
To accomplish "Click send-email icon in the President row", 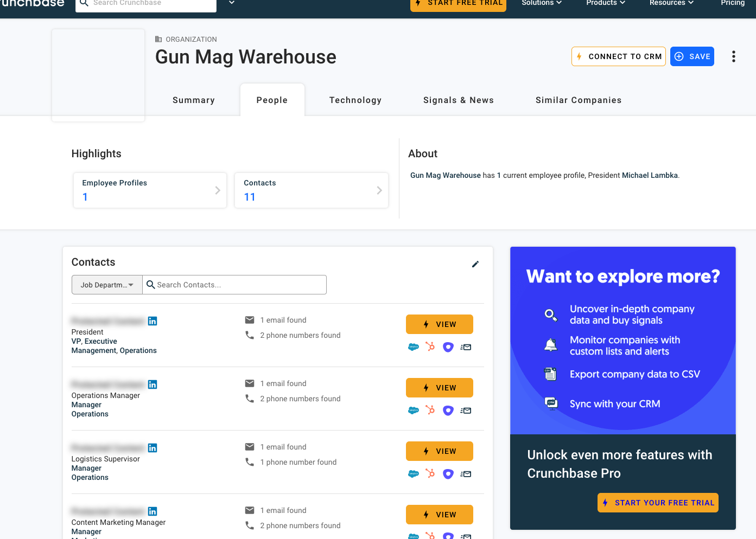I will click(x=466, y=347).
